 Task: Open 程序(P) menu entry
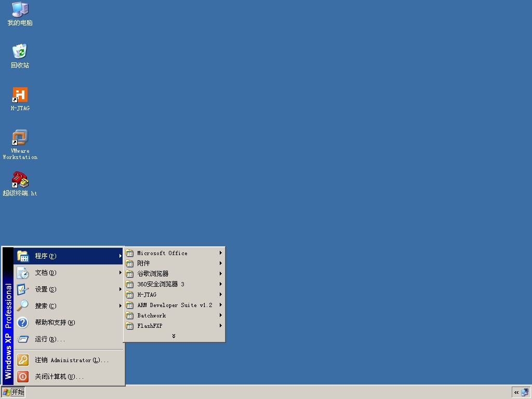coord(69,256)
